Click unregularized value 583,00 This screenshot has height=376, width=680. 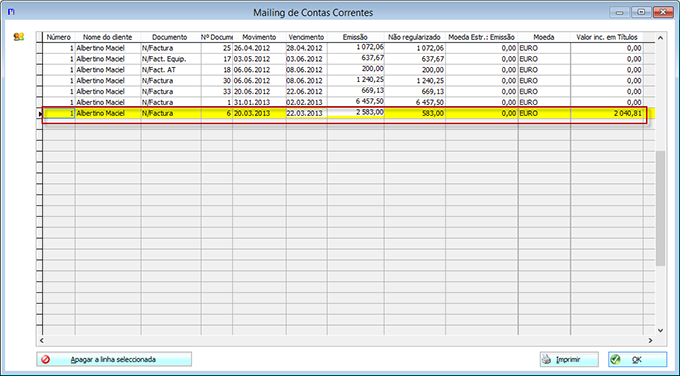tap(414, 113)
